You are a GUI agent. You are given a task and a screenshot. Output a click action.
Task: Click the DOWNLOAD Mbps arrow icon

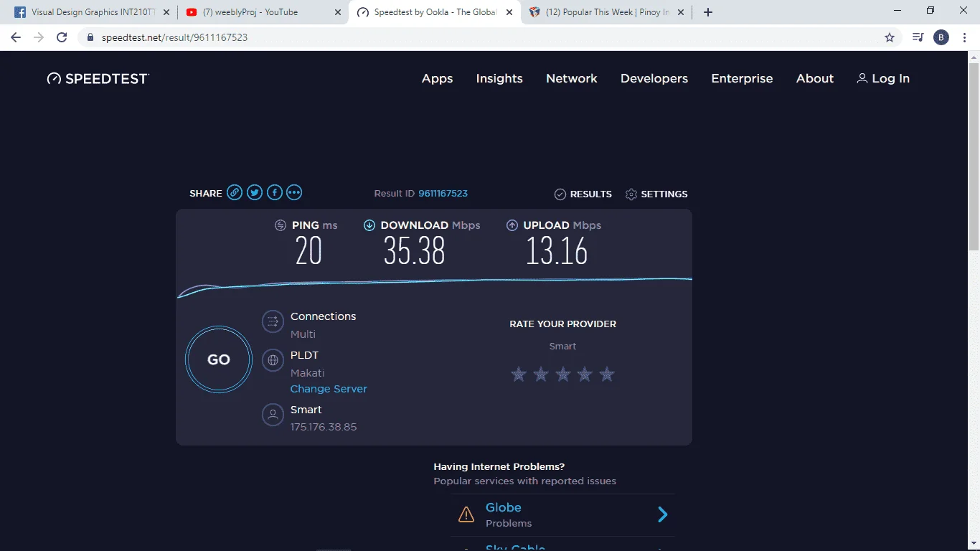pos(369,225)
